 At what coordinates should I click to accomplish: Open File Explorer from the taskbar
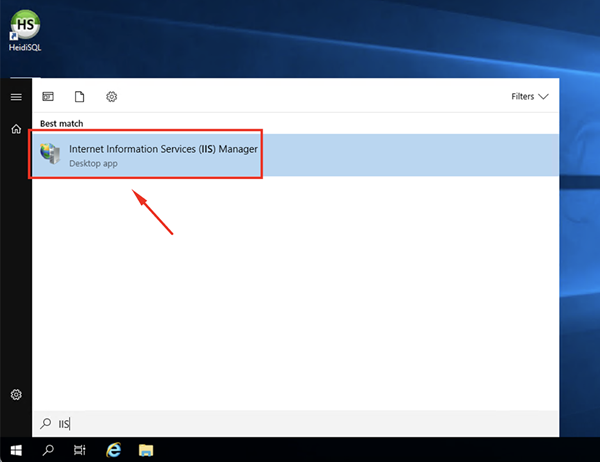[146, 450]
